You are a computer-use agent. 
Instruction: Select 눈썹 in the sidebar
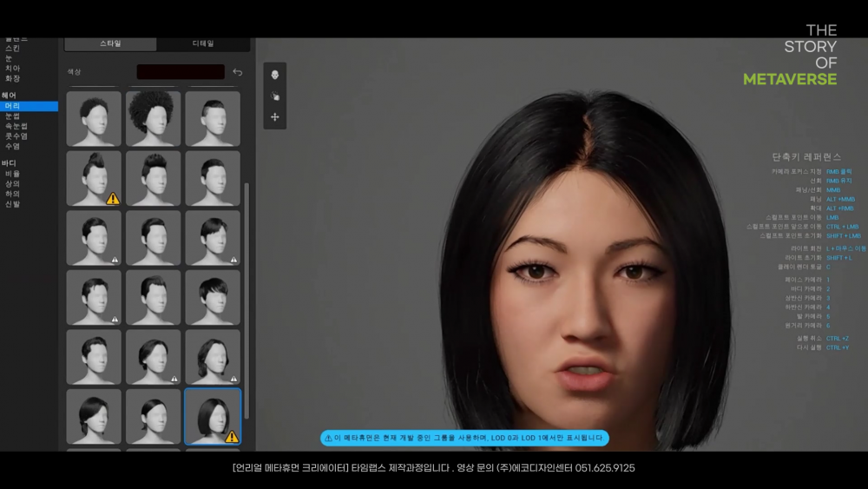tap(12, 116)
